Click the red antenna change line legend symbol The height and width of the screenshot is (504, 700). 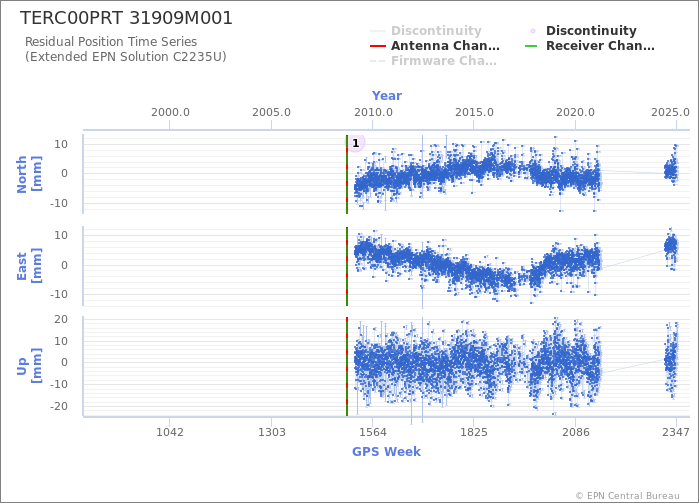pos(378,46)
